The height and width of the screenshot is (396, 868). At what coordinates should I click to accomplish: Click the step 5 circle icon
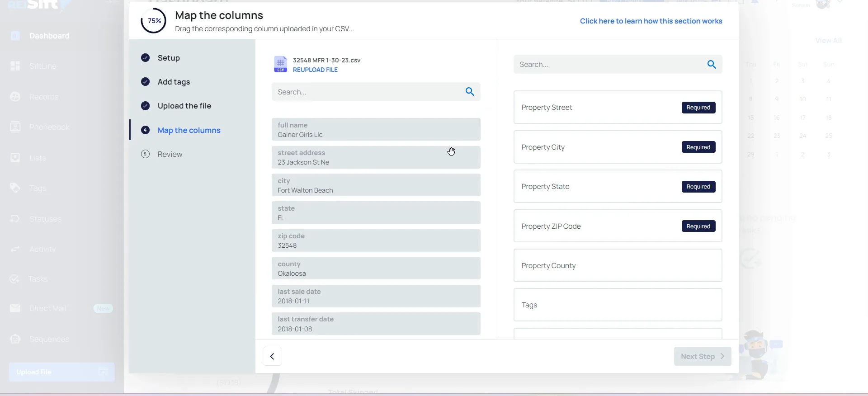pyautogui.click(x=145, y=154)
